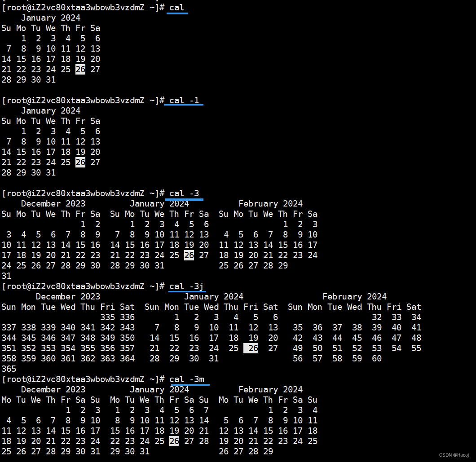
Task: Click Julian day 337 in December 2023
Action: [9, 327]
